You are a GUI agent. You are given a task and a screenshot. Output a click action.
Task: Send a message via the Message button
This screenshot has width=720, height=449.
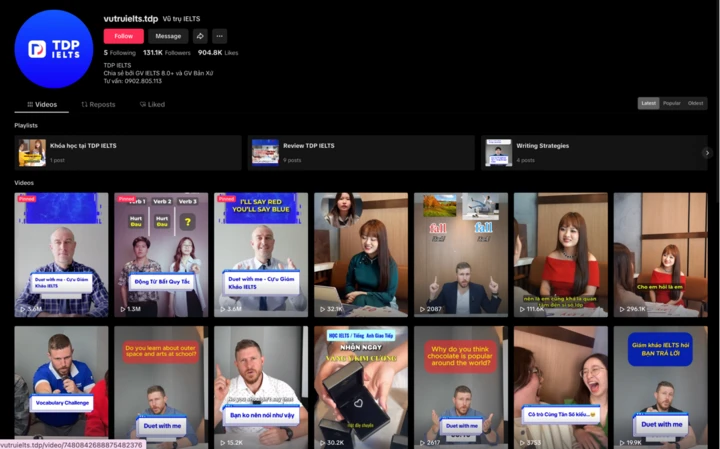(x=168, y=36)
